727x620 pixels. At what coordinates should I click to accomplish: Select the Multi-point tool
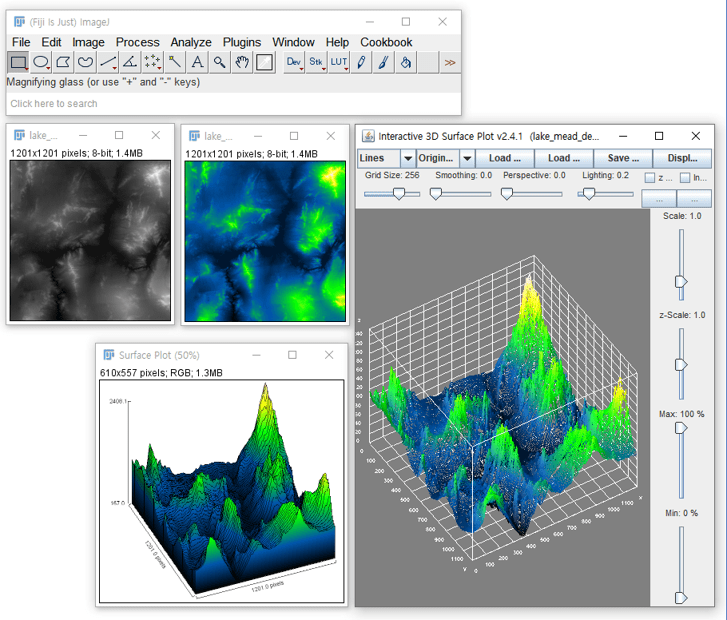[x=153, y=62]
